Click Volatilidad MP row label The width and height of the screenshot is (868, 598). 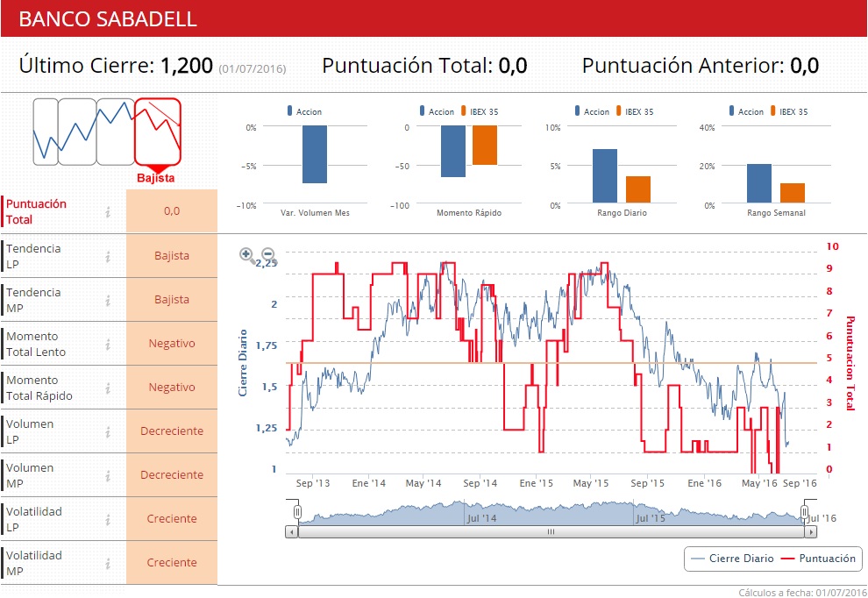(34, 563)
